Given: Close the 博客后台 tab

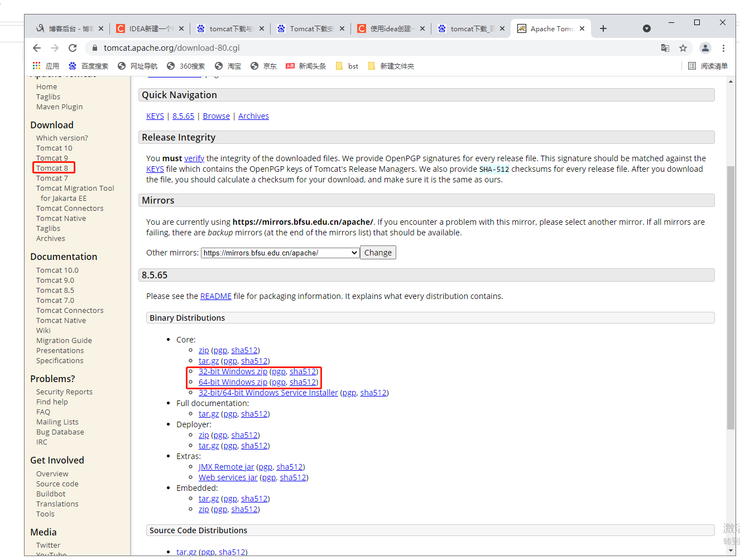Looking at the screenshot, I should [x=101, y=28].
